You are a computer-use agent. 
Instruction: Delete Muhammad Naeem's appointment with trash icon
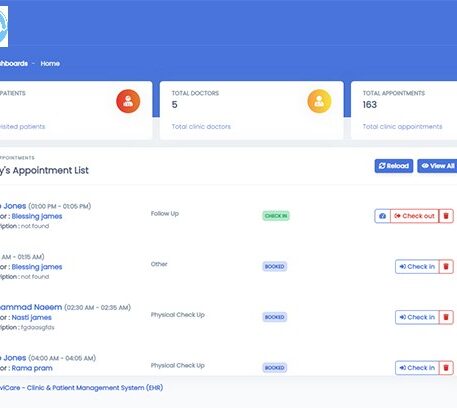point(446,317)
